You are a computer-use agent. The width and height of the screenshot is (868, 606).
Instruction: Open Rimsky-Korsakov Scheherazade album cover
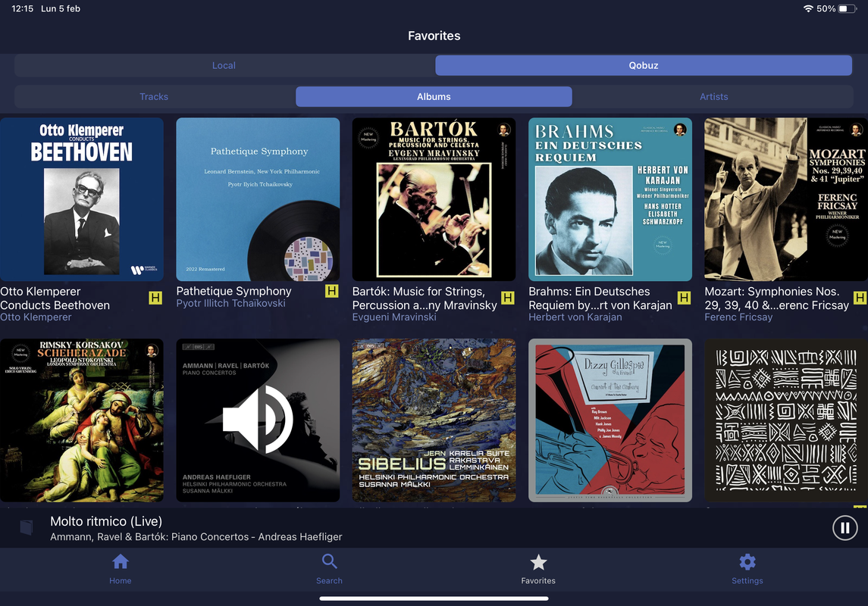point(81,420)
